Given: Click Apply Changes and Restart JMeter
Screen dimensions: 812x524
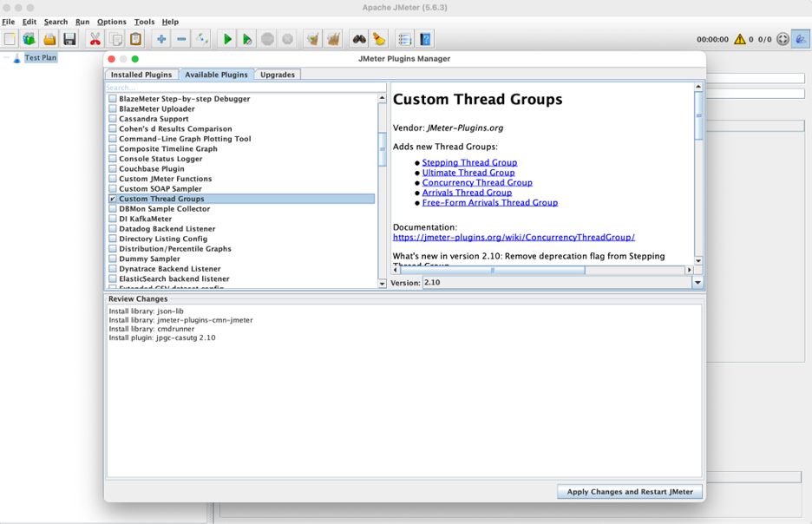Looking at the screenshot, I should [630, 491].
